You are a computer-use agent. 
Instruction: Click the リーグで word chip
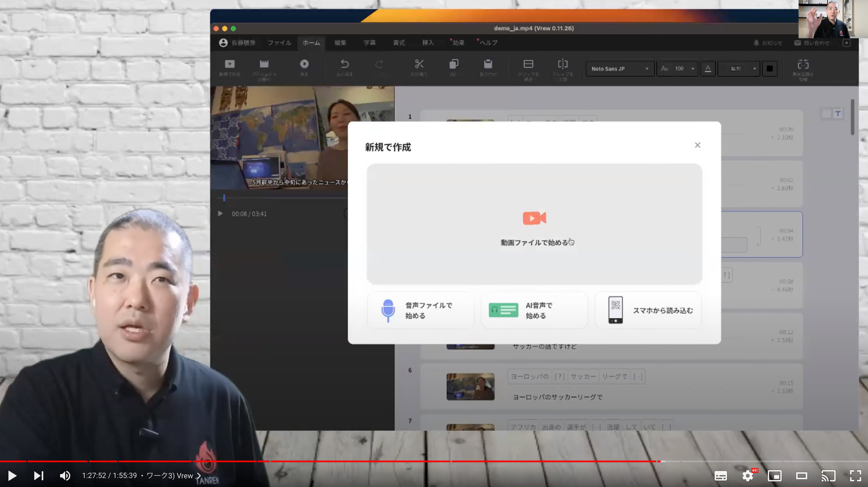point(614,376)
